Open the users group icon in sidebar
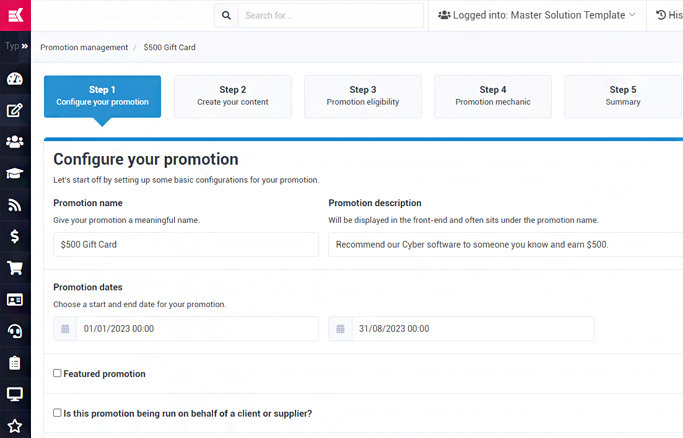683x438 pixels. click(15, 142)
